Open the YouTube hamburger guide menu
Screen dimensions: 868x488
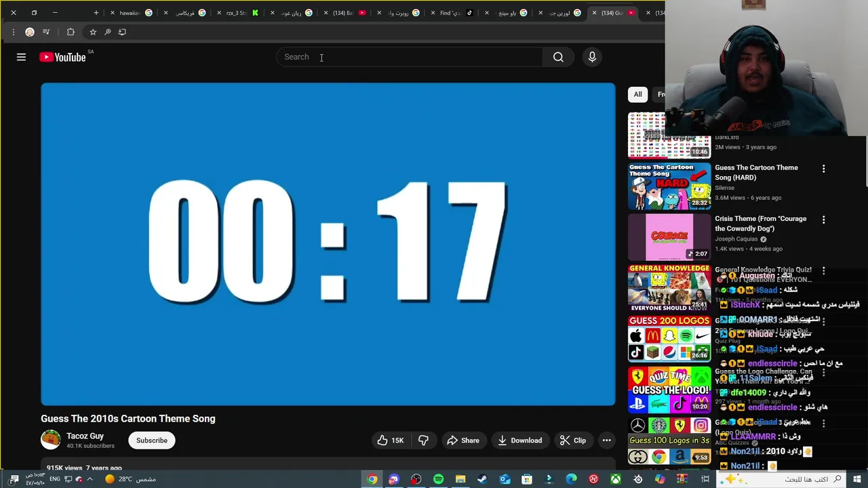click(x=21, y=58)
